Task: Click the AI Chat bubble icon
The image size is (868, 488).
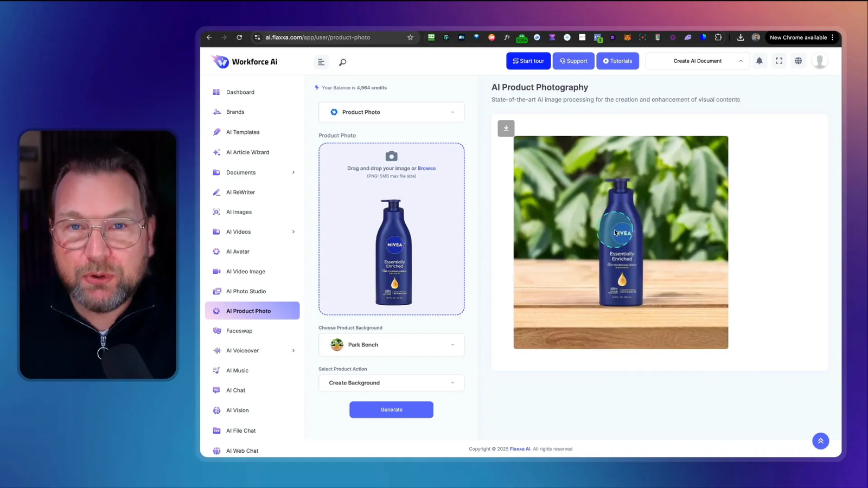Action: 216,390
